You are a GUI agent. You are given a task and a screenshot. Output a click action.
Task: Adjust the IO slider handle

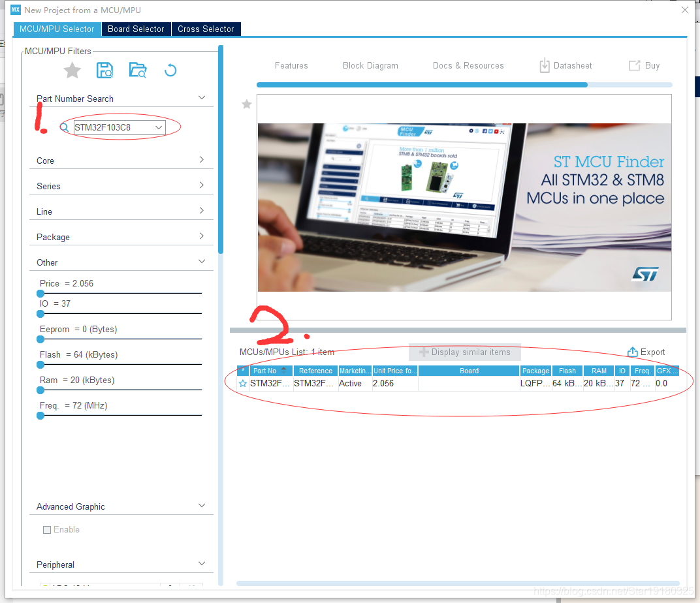pyautogui.click(x=40, y=313)
